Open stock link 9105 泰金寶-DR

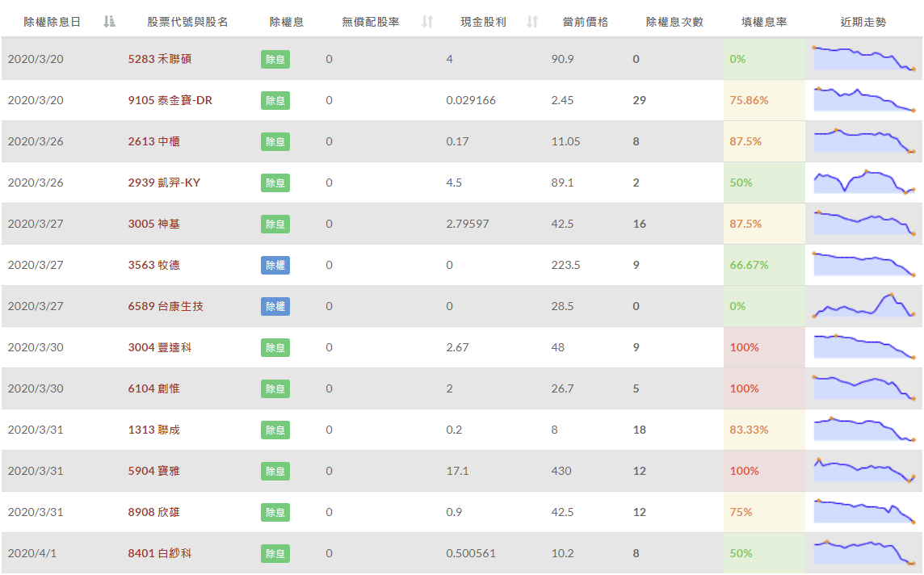click(x=170, y=100)
